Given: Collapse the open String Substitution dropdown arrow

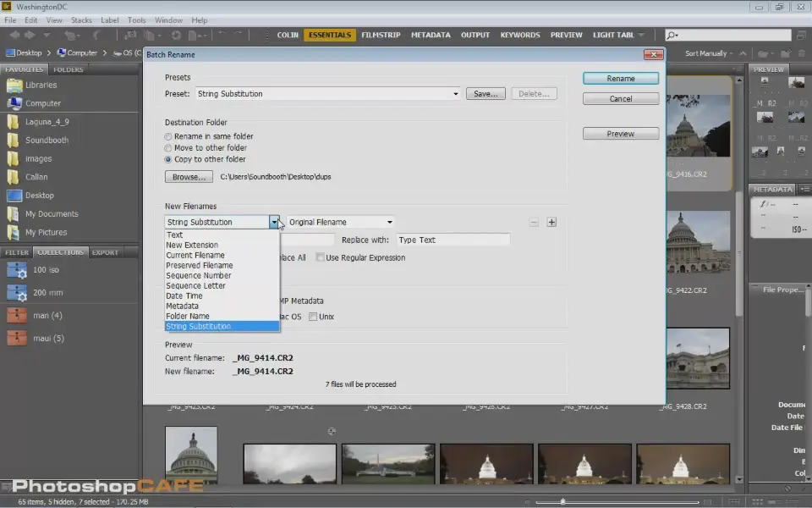Looking at the screenshot, I should (x=274, y=223).
